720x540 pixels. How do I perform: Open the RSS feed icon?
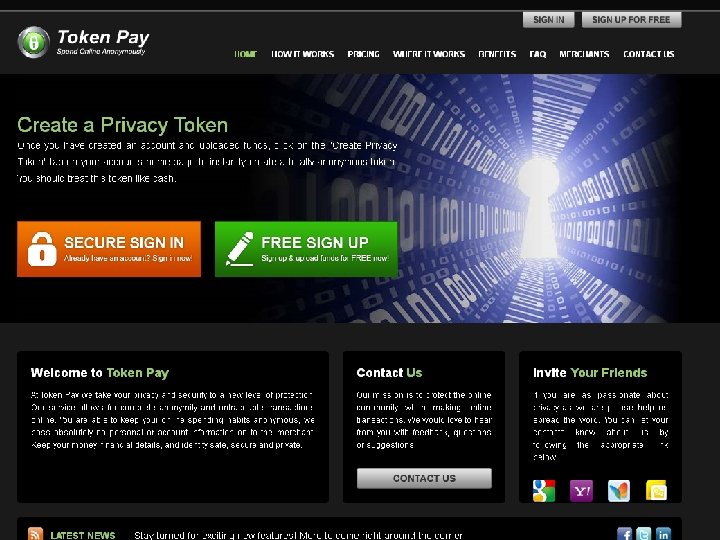tap(35, 534)
